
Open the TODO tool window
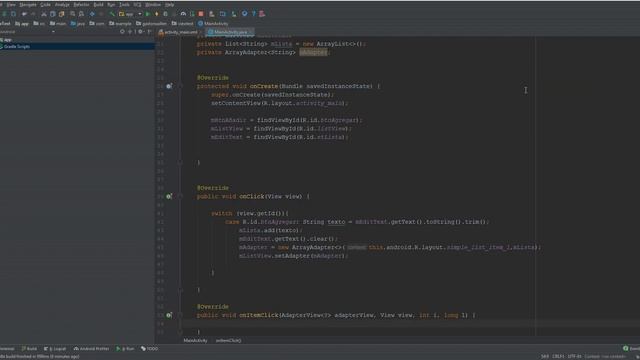pos(149,349)
